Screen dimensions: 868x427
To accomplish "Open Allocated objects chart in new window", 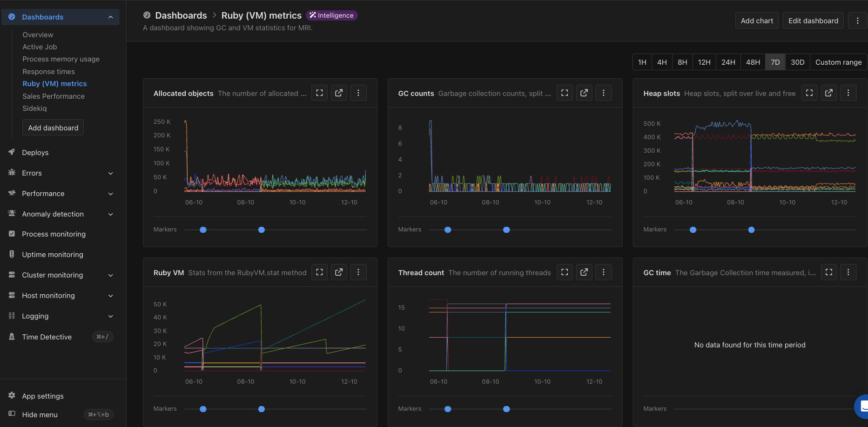I will (x=339, y=93).
